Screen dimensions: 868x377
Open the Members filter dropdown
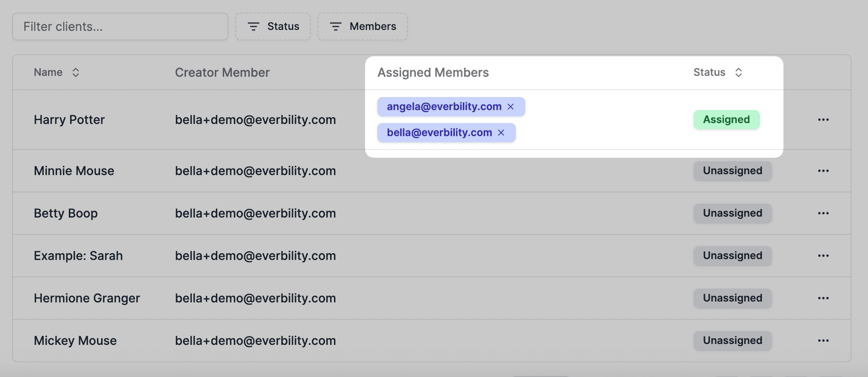(363, 27)
